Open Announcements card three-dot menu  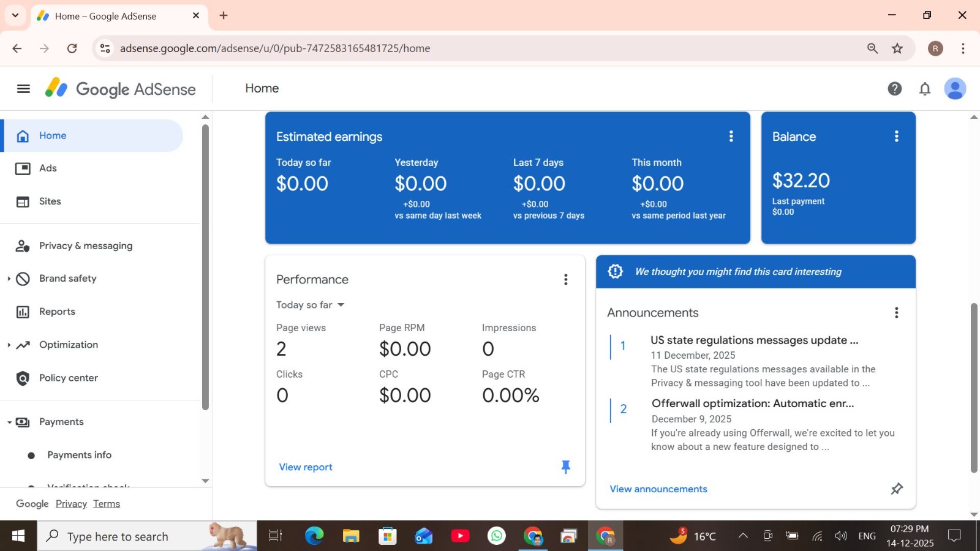pos(896,313)
